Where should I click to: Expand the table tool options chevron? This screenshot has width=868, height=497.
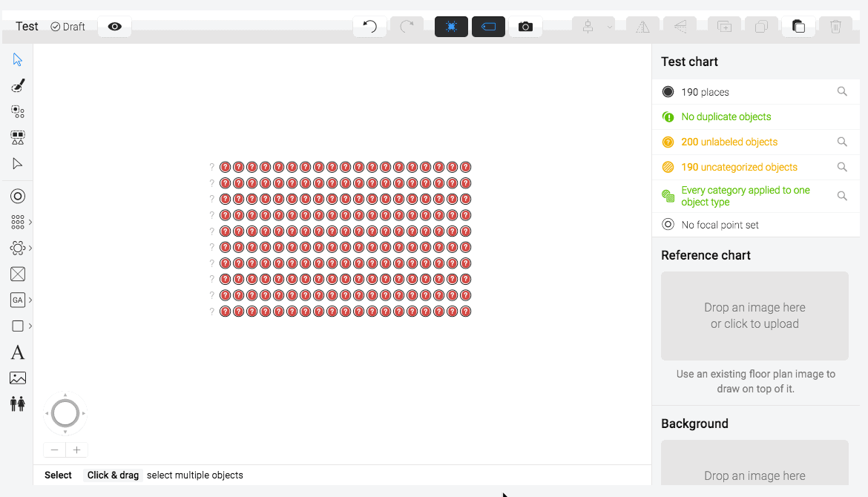30,248
